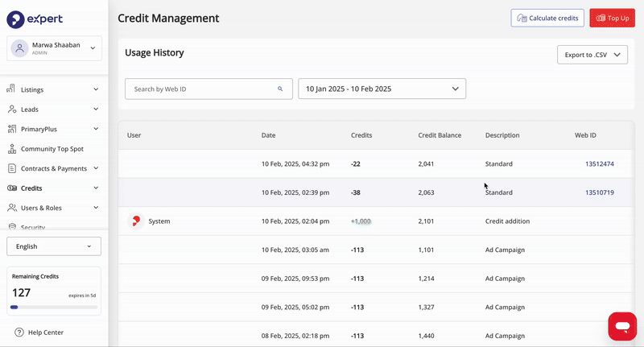Click the Expert logo icon

(15, 19)
